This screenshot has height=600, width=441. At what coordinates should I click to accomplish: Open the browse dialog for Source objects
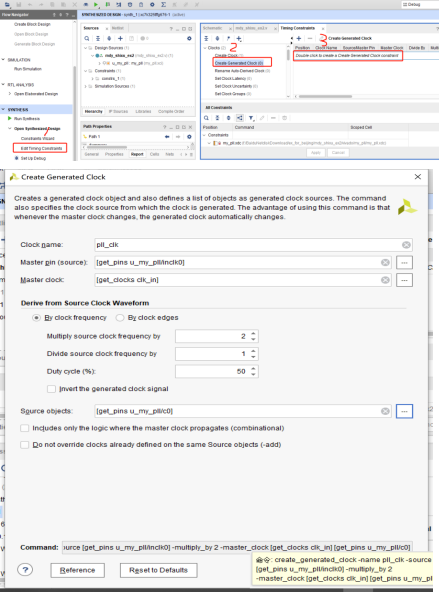click(404, 411)
